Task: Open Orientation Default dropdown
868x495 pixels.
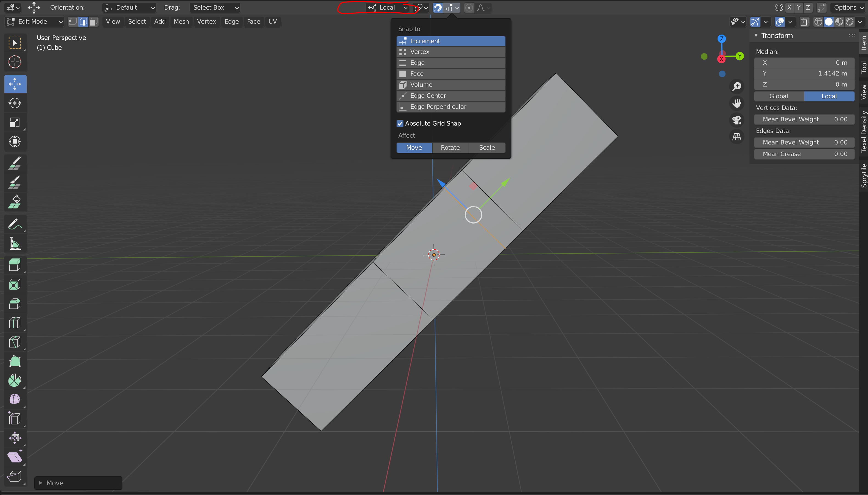Action: click(x=130, y=7)
